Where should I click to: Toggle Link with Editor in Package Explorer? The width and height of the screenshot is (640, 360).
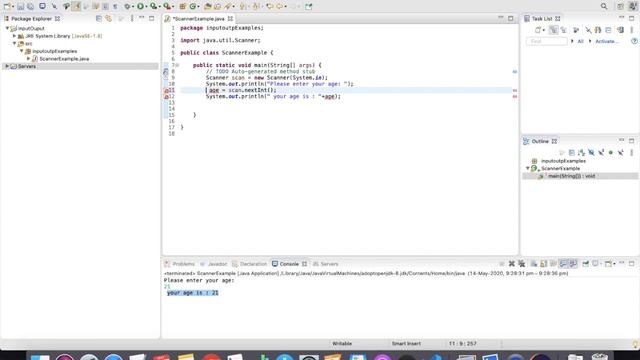pyautogui.click(x=109, y=18)
